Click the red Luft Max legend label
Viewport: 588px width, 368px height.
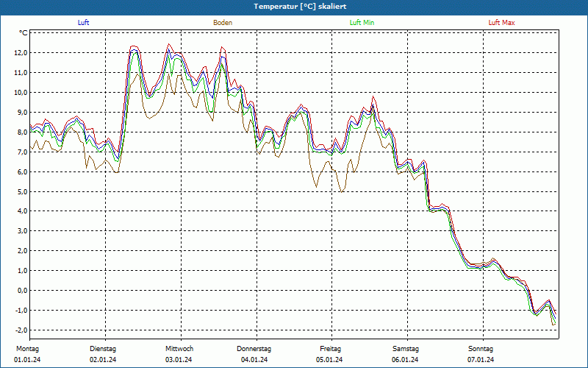[501, 23]
